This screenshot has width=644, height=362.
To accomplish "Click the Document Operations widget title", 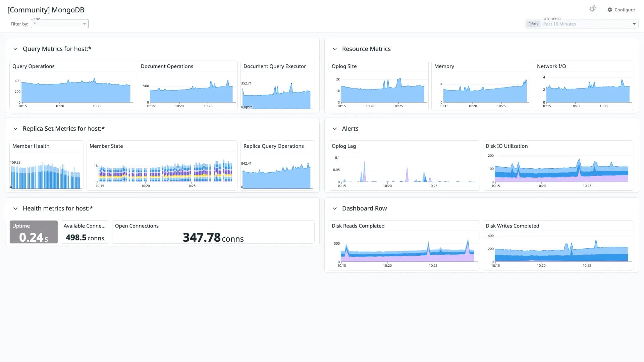I will 167,66.
